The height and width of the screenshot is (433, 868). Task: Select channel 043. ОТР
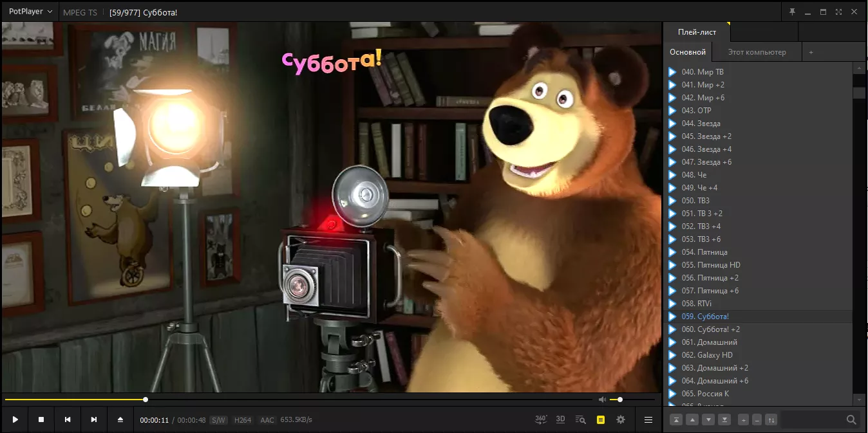(x=758, y=111)
